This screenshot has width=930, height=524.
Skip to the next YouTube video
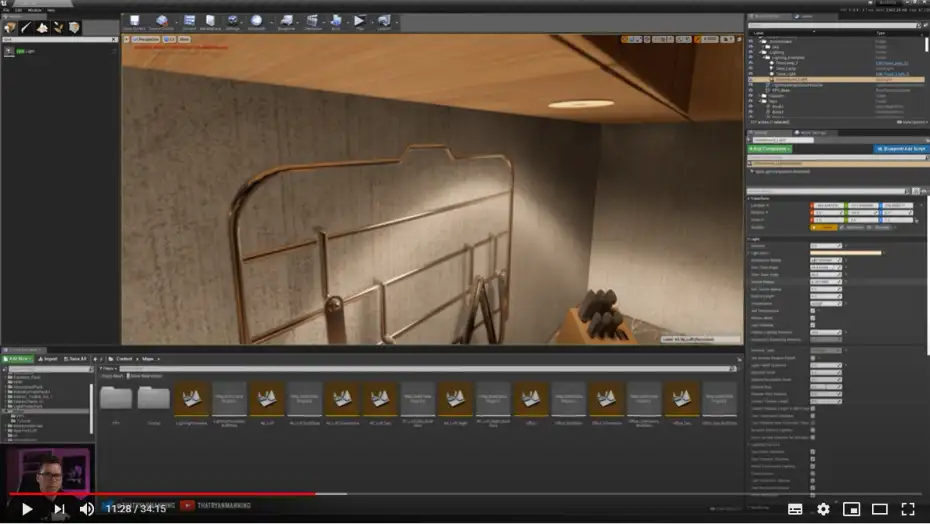click(59, 509)
